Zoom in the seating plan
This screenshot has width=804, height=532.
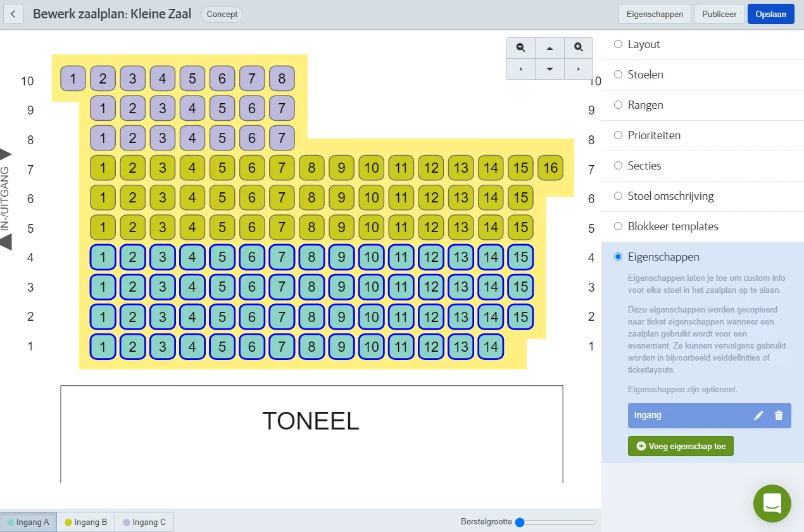coord(578,47)
